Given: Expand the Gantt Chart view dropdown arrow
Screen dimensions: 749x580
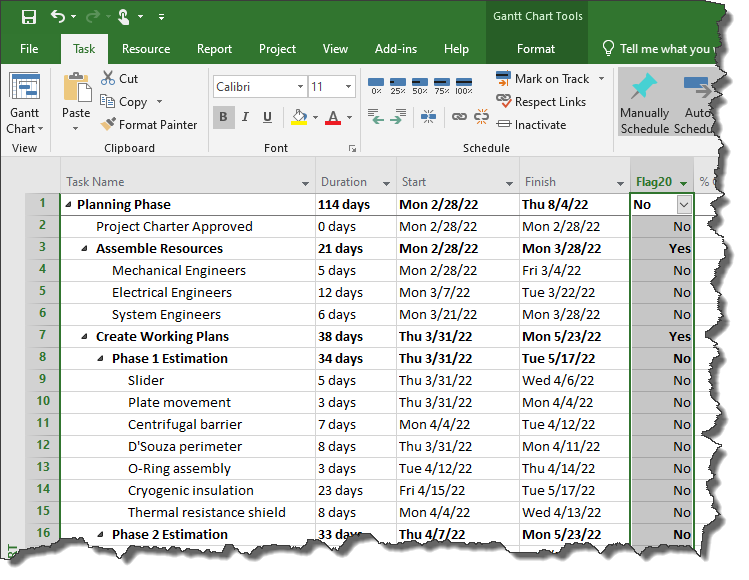Looking at the screenshot, I should tap(40, 129).
